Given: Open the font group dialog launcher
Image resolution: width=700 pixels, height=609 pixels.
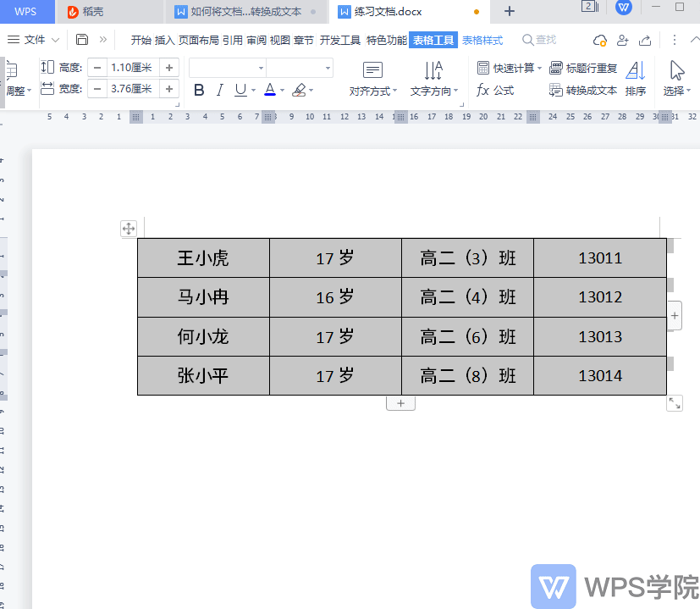Looking at the screenshot, I should pos(177,104).
